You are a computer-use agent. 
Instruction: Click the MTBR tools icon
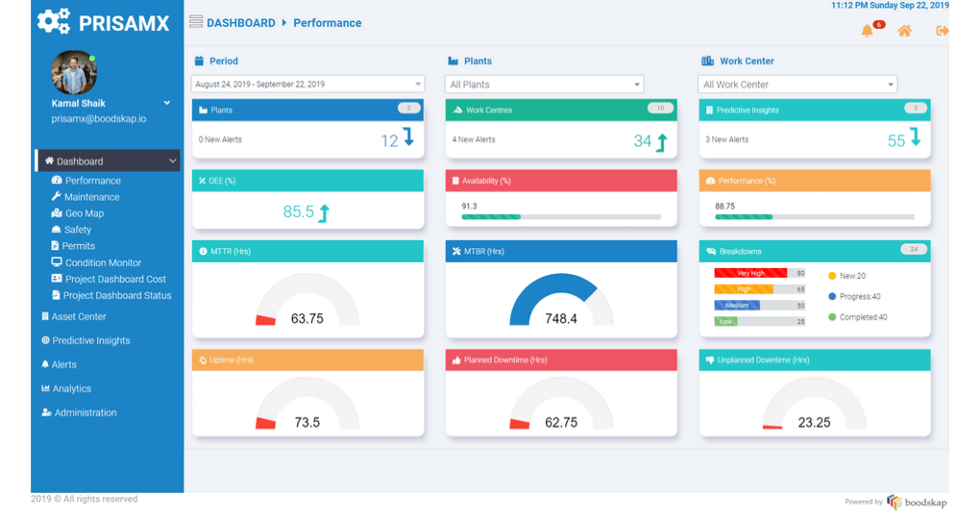[x=456, y=252]
